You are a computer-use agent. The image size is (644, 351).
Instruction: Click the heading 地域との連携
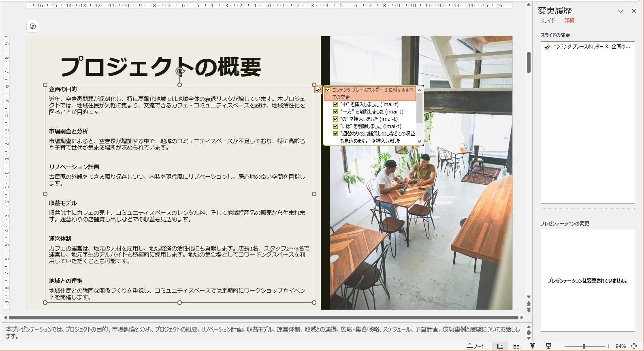point(66,281)
